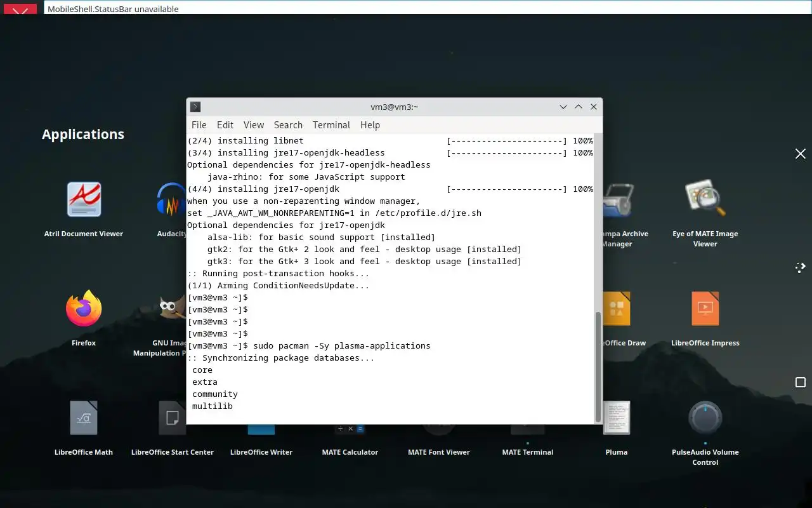Close the applications overview with X
This screenshot has width=812, height=508.
coord(801,154)
